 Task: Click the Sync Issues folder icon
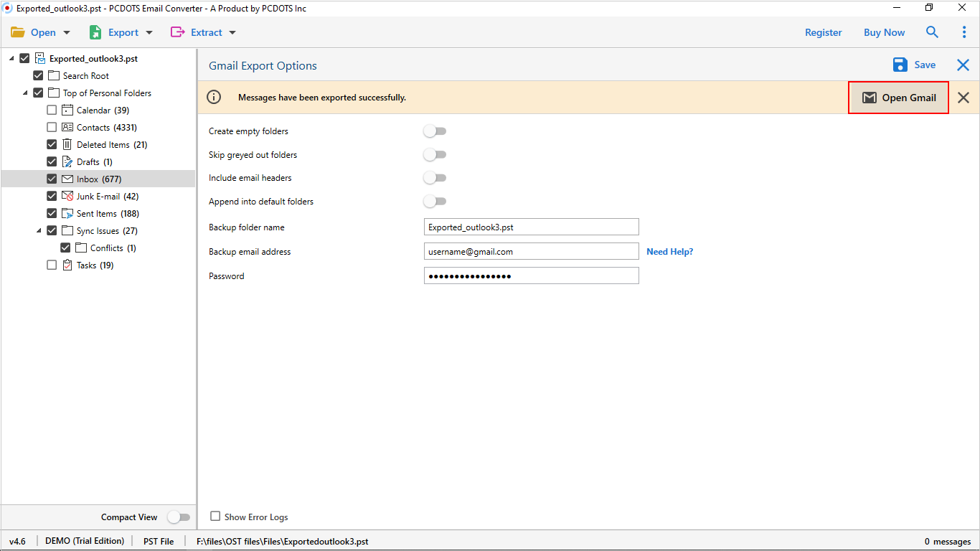click(x=67, y=230)
